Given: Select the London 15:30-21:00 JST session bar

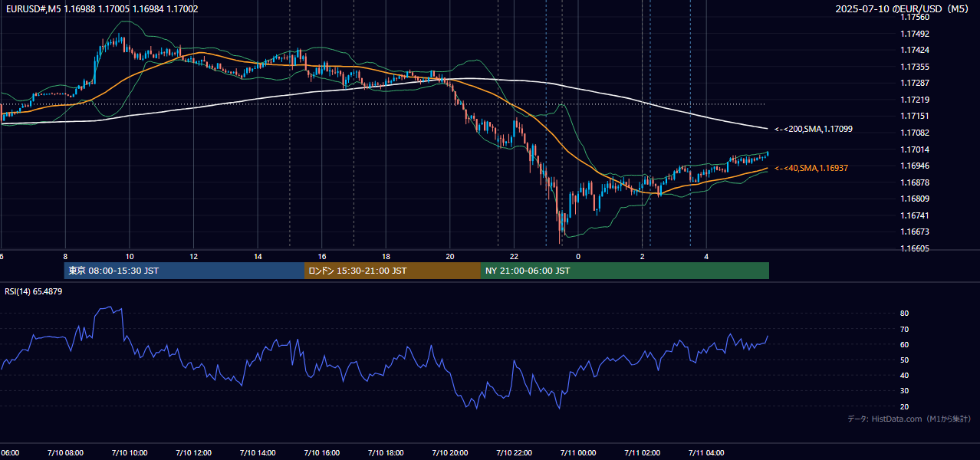Looking at the screenshot, I should pos(393,271).
